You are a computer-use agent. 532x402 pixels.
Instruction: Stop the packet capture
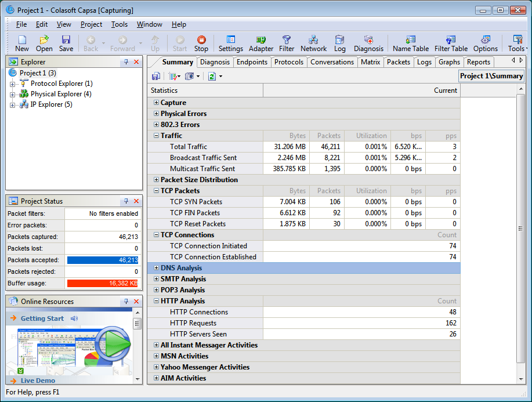tap(201, 44)
